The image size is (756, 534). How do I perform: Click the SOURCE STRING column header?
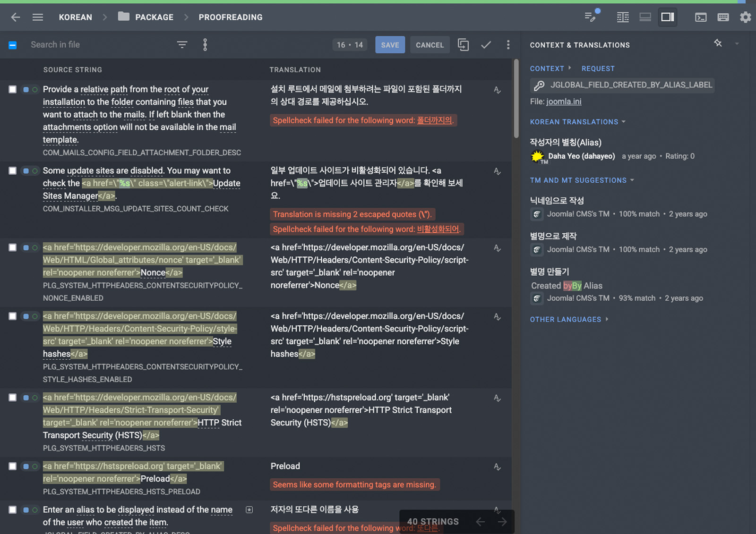pyautogui.click(x=73, y=70)
